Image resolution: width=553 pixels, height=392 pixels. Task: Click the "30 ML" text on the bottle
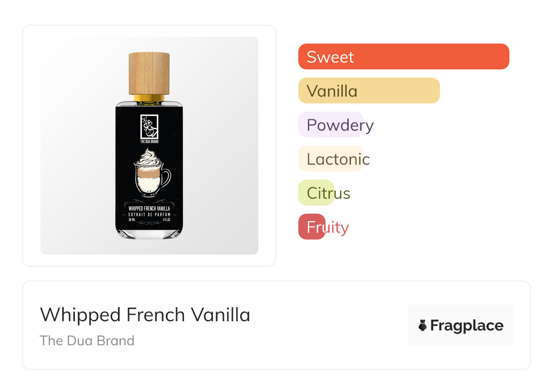[x=132, y=219]
